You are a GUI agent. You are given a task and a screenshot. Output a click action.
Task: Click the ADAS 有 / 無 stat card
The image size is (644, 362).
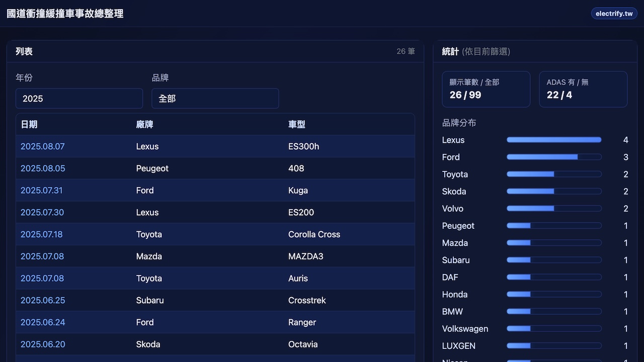583,89
